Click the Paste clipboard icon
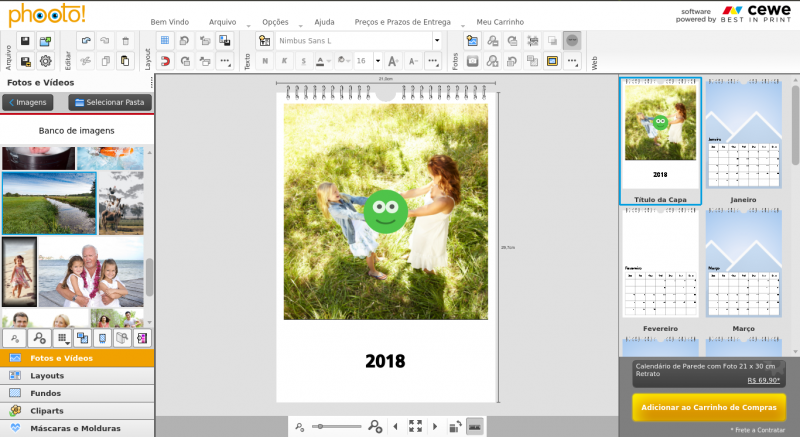The height and width of the screenshot is (437, 800). pos(125,61)
